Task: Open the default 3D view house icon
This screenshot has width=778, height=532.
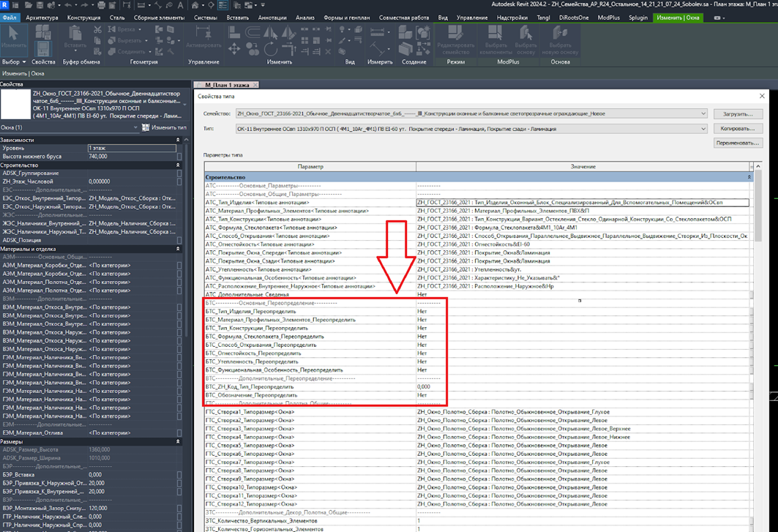Action: (x=195, y=5)
